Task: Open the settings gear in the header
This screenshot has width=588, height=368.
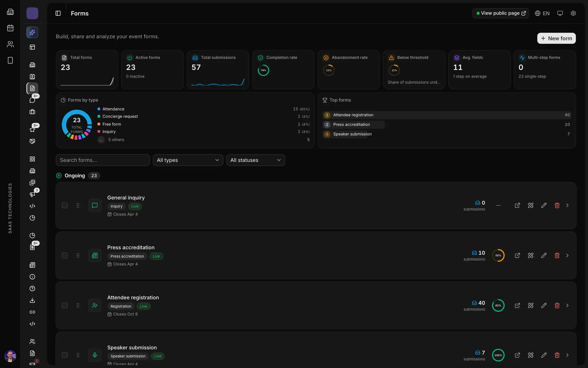Action: [573, 13]
